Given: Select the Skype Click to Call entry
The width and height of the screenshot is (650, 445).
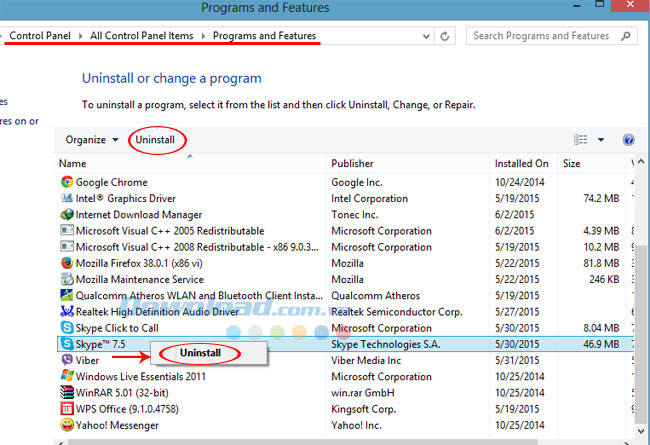Looking at the screenshot, I should [116, 328].
